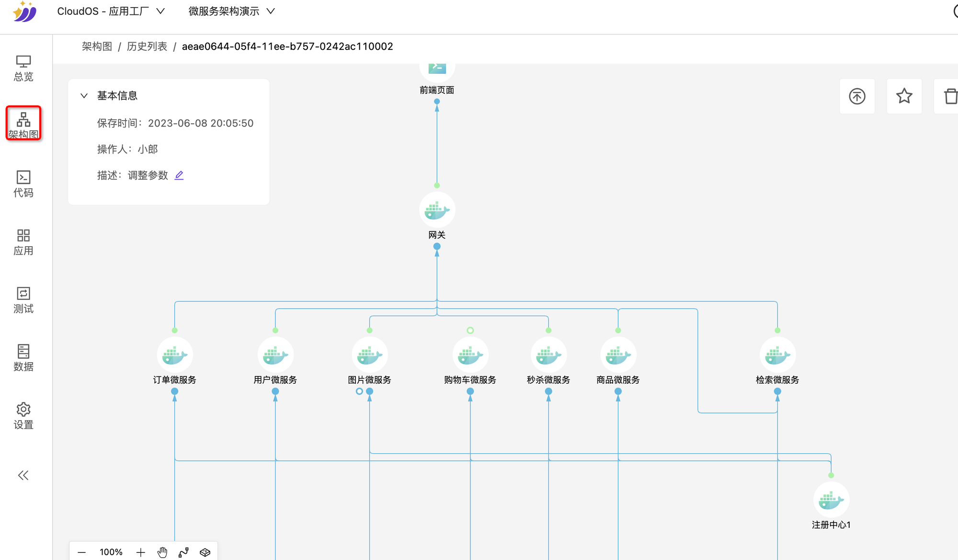The width and height of the screenshot is (958, 560).
Task: Zoom in the canvas with the plus control
Action: point(140,552)
